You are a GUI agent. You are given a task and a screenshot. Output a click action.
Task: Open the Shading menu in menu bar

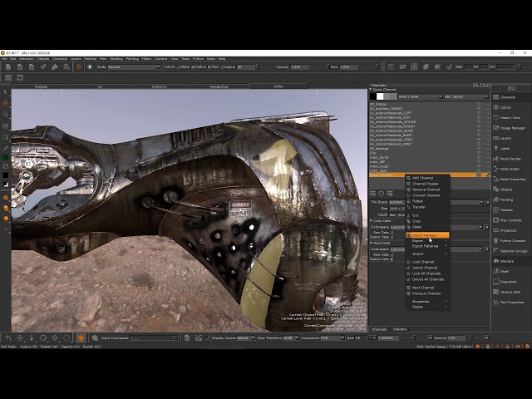(x=116, y=59)
